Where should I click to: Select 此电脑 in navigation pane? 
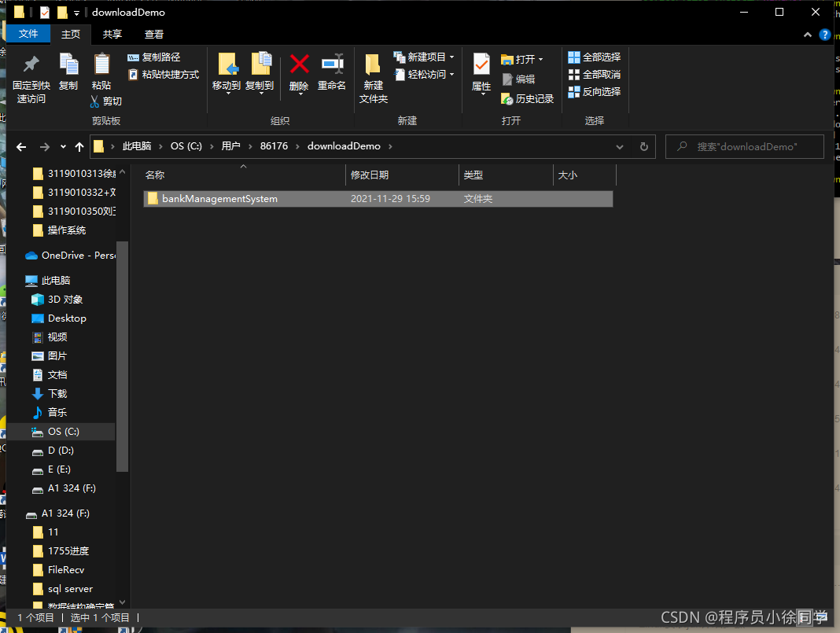pos(48,281)
